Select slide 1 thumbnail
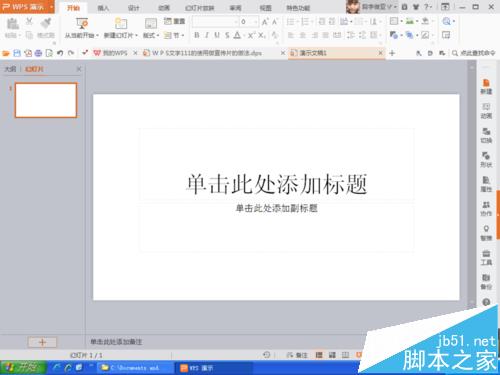This screenshot has height=375, width=500. 46,100
